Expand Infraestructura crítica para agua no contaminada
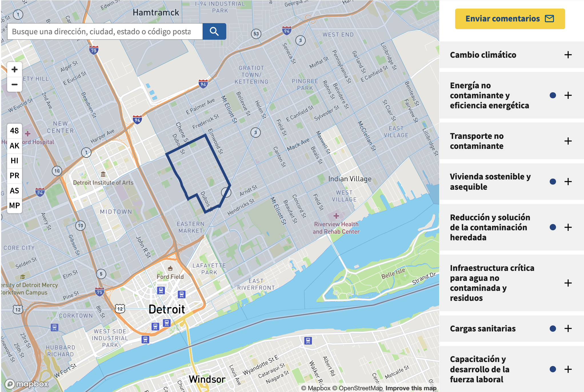Viewport: 584px width, 392px height. click(568, 283)
